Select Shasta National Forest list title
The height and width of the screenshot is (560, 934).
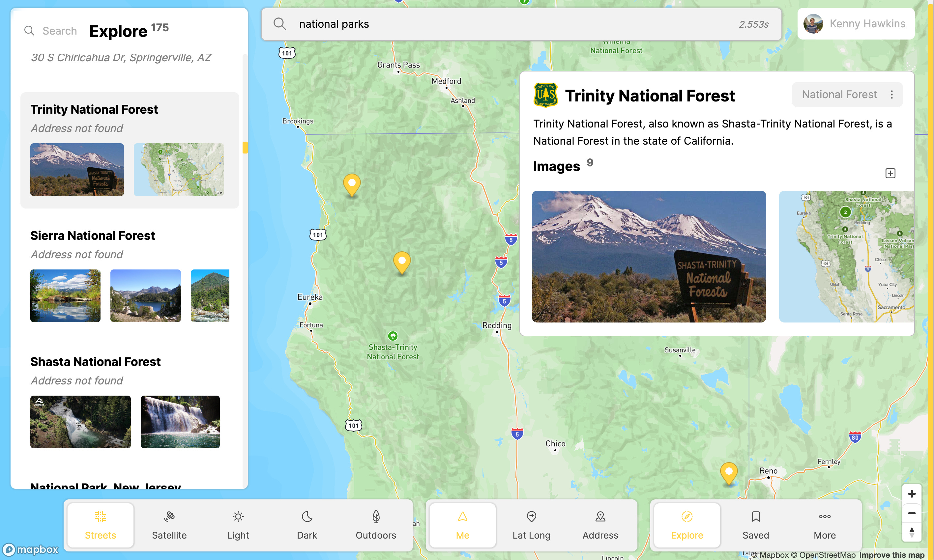tap(95, 361)
